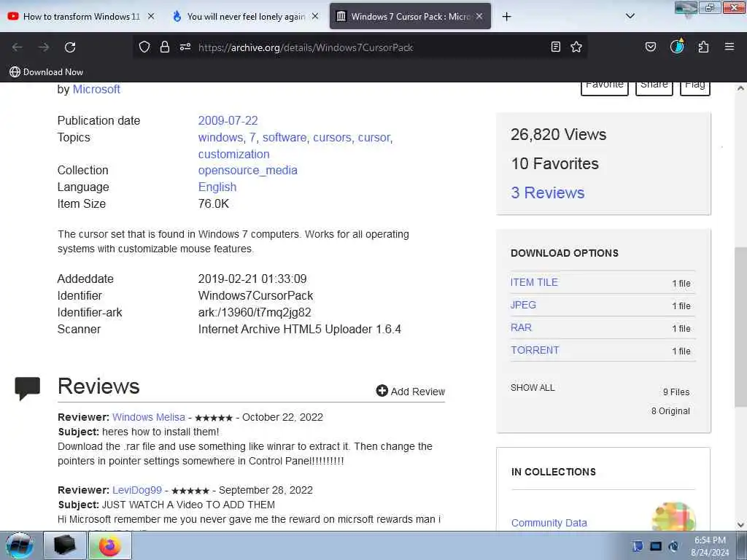
Task: Click the Community Data collection thumbnail
Action: click(x=673, y=516)
